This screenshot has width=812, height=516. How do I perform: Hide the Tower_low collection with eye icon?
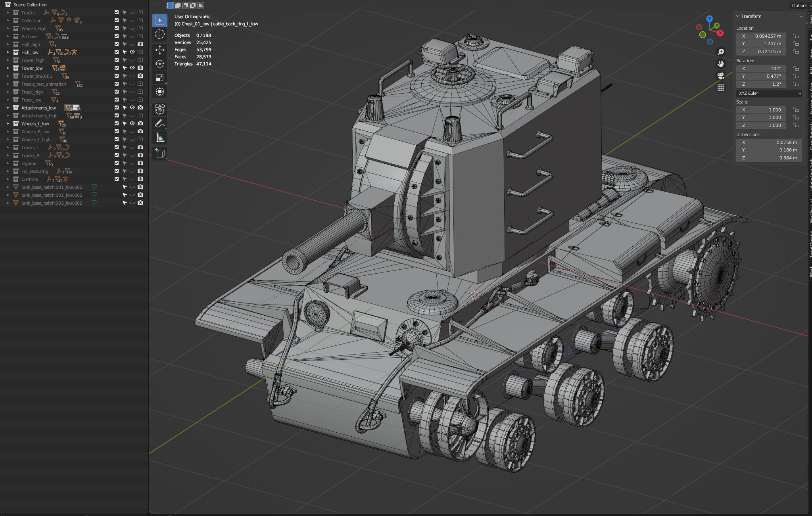pos(132,68)
